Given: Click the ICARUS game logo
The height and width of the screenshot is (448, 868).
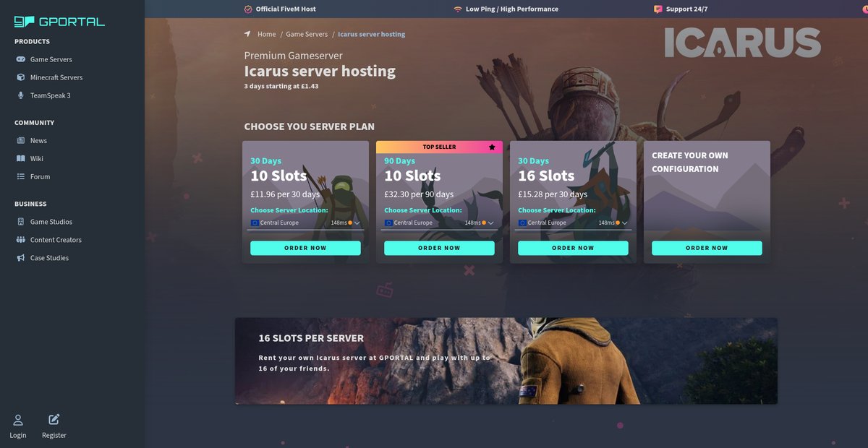Looking at the screenshot, I should tap(743, 43).
